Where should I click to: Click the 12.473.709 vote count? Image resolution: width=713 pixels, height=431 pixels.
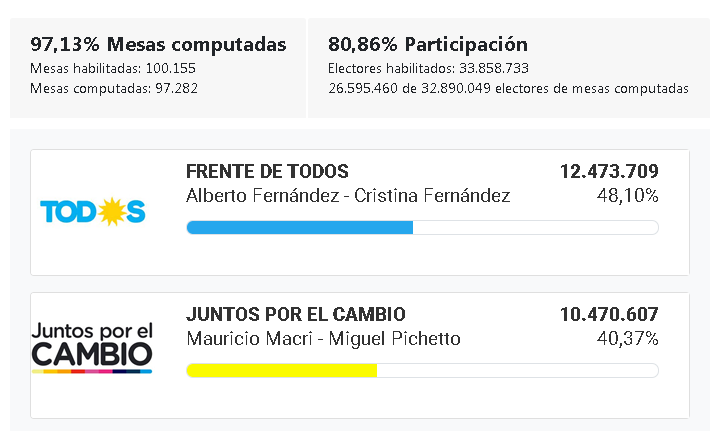pos(609,171)
